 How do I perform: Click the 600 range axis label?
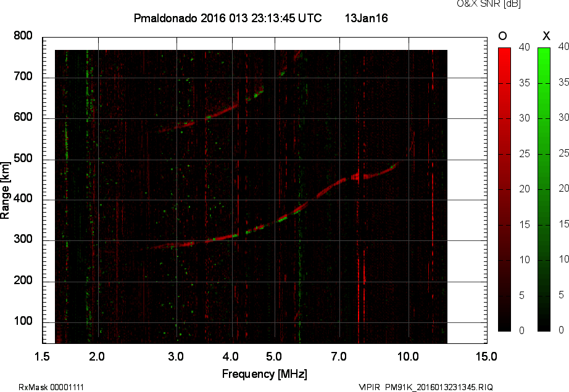[x=23, y=117]
